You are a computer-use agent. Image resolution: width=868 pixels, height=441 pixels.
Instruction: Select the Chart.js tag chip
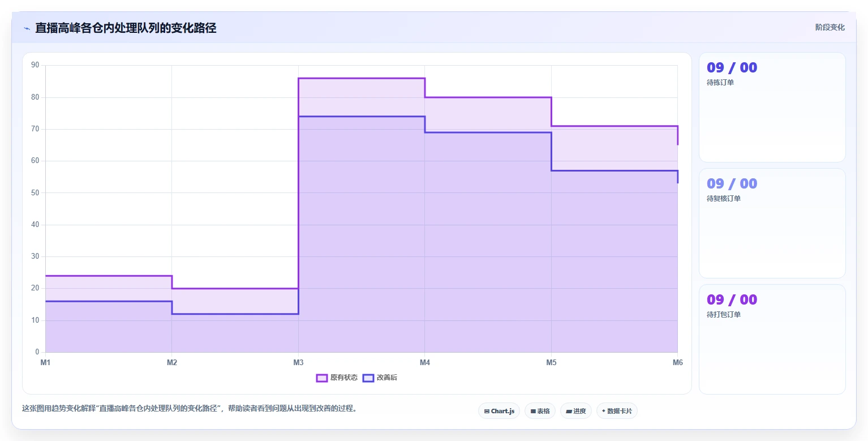pyautogui.click(x=499, y=411)
